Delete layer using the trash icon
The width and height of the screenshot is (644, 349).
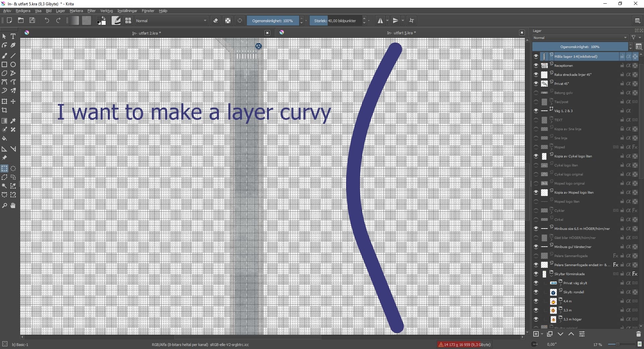[638, 334]
